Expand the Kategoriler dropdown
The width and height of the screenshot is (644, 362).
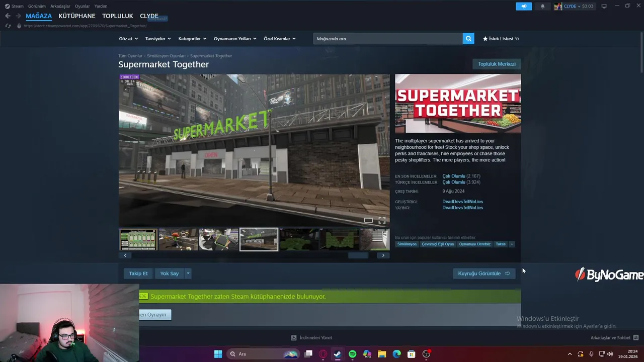tap(192, 39)
